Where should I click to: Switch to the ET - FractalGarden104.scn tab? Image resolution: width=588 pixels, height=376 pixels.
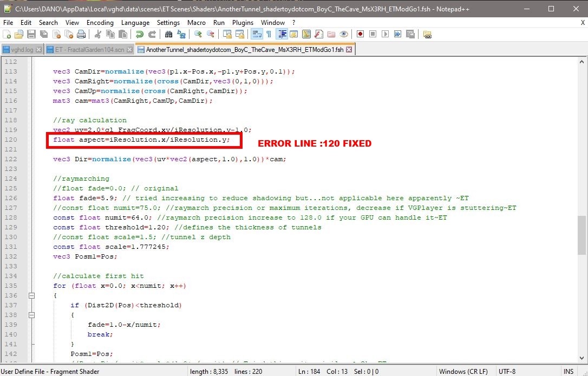tap(89, 49)
